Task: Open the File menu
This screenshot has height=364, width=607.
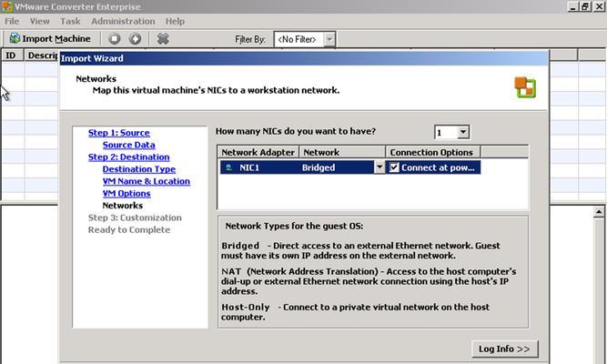Action: [12, 21]
